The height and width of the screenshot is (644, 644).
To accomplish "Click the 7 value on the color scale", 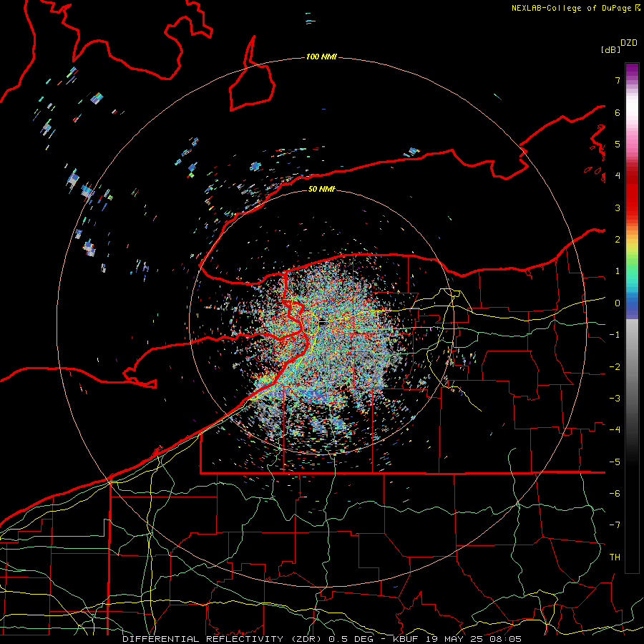I will [x=618, y=80].
